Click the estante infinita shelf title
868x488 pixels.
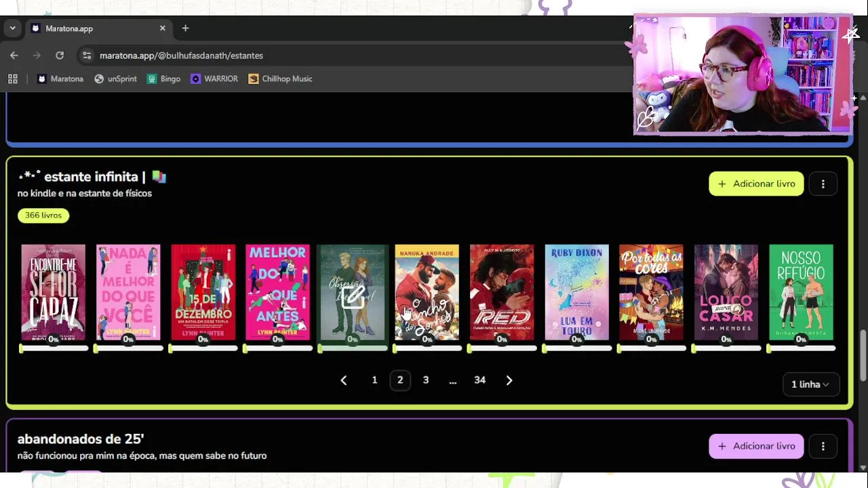coord(92,177)
